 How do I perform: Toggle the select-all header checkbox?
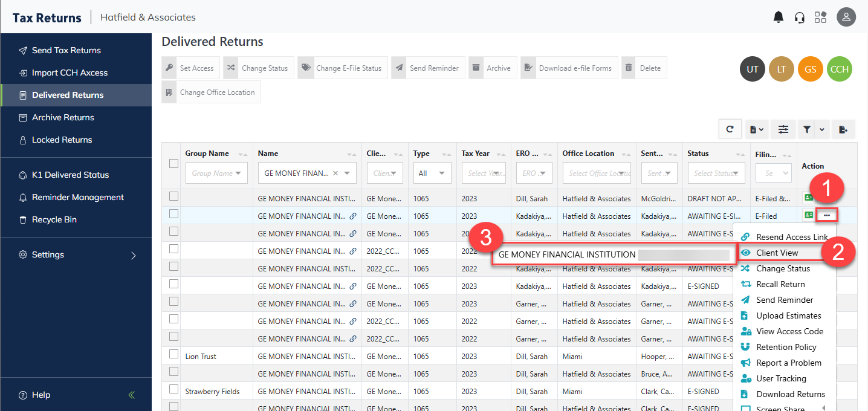click(x=174, y=163)
